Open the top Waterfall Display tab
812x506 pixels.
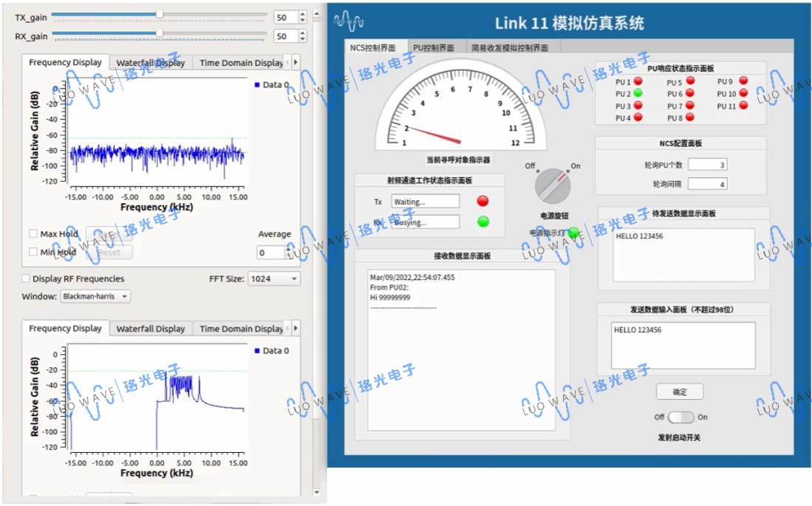click(x=151, y=63)
